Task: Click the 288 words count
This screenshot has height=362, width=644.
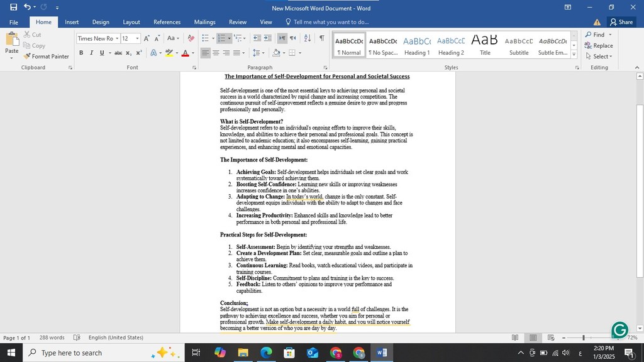Action: tap(52, 337)
